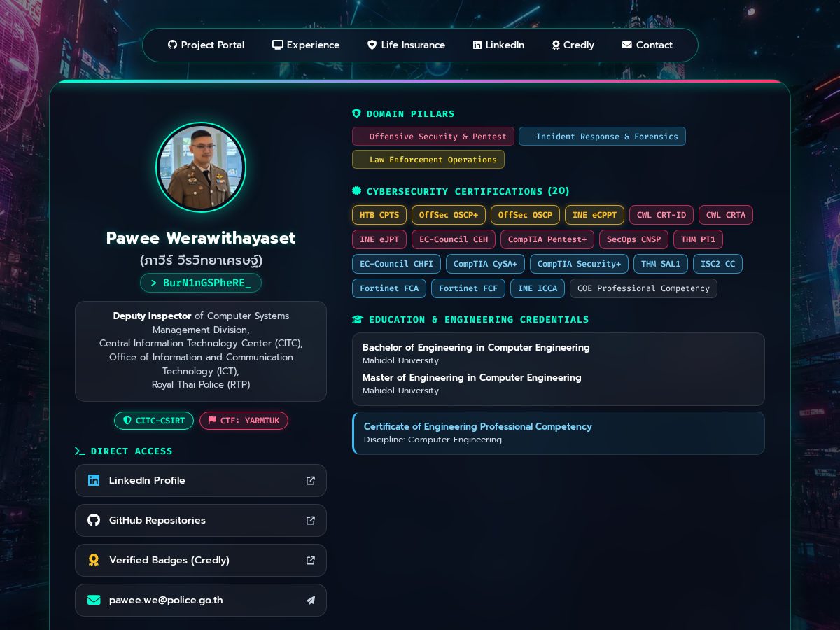840x630 pixels.
Task: Click external-link icon on GitHub Repositories row
Action: click(311, 520)
